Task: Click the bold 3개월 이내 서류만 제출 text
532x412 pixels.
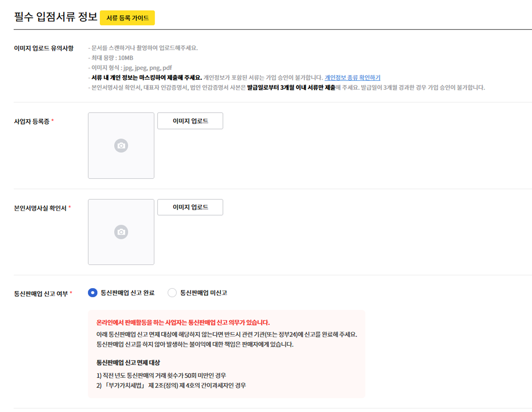Action: click(282, 88)
